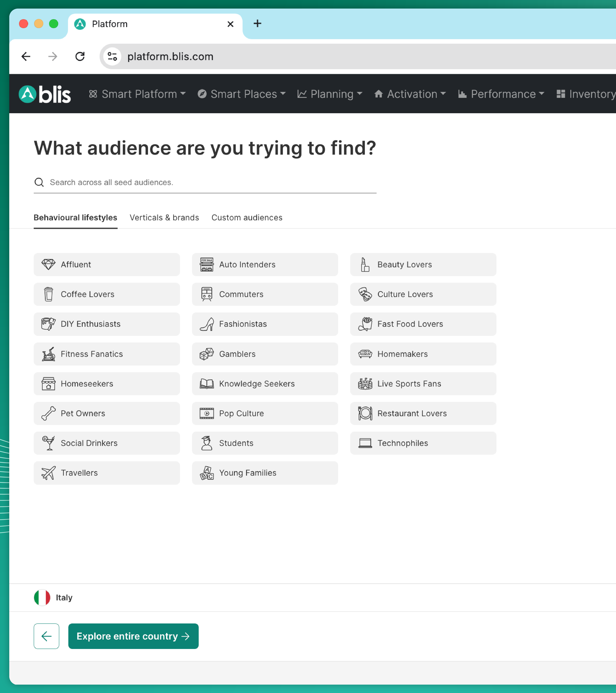This screenshot has width=616, height=693.
Task: Open the Planning dropdown
Action: (330, 94)
